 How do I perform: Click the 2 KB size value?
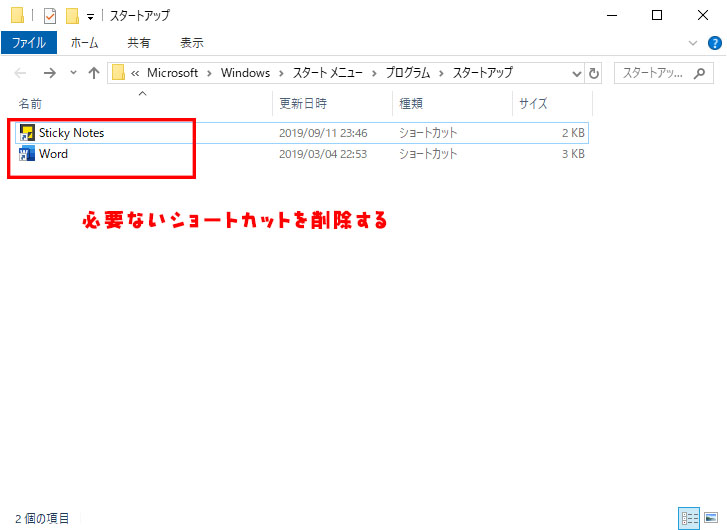coord(573,133)
